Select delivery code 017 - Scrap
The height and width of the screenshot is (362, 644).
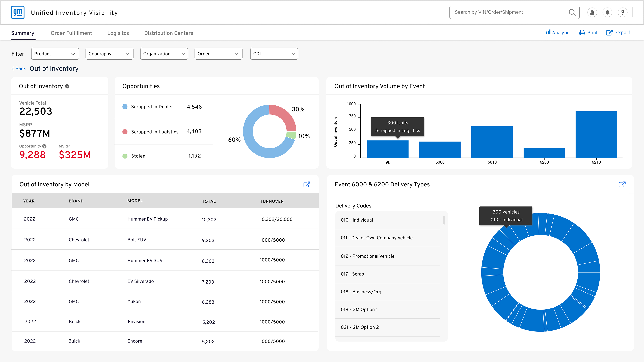coord(388,274)
